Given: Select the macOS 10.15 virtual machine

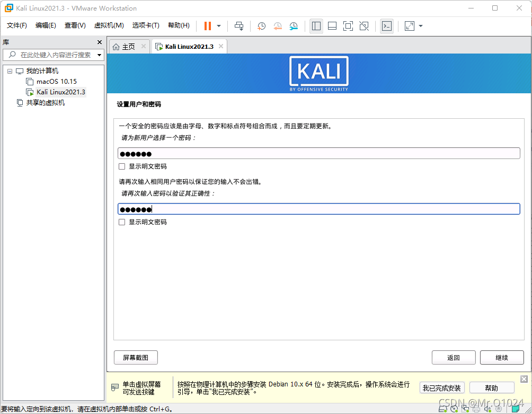Looking at the screenshot, I should 57,82.
